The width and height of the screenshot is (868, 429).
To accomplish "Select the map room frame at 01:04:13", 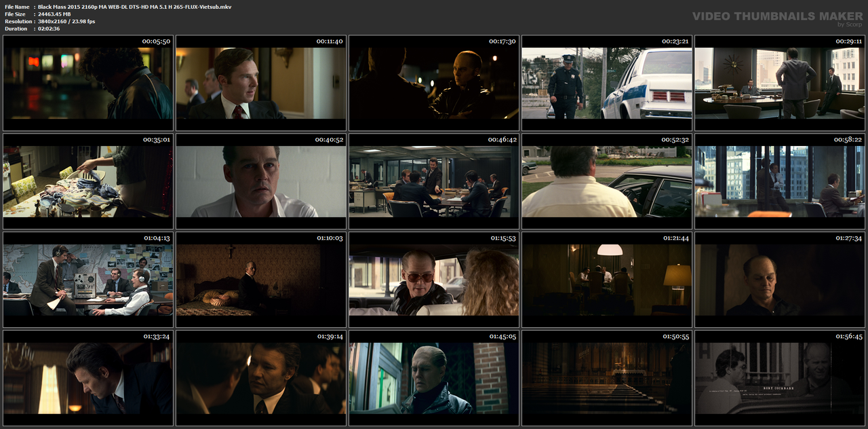I will pos(88,280).
